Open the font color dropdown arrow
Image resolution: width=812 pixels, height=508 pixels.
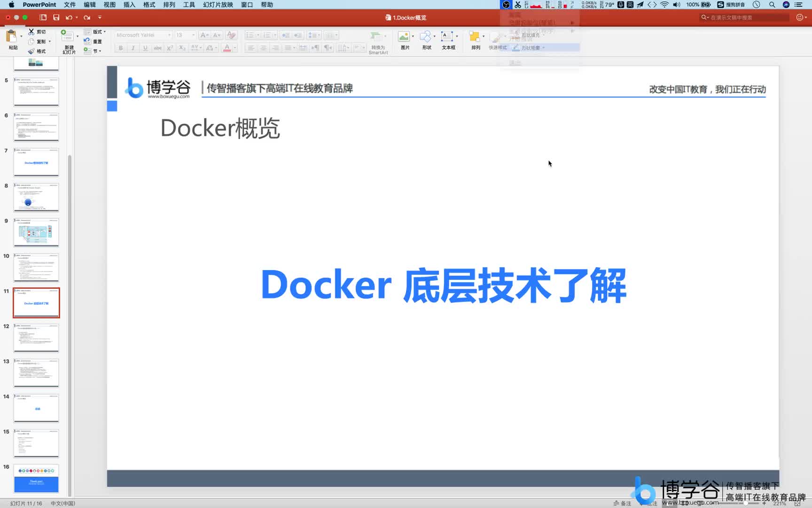coord(235,48)
